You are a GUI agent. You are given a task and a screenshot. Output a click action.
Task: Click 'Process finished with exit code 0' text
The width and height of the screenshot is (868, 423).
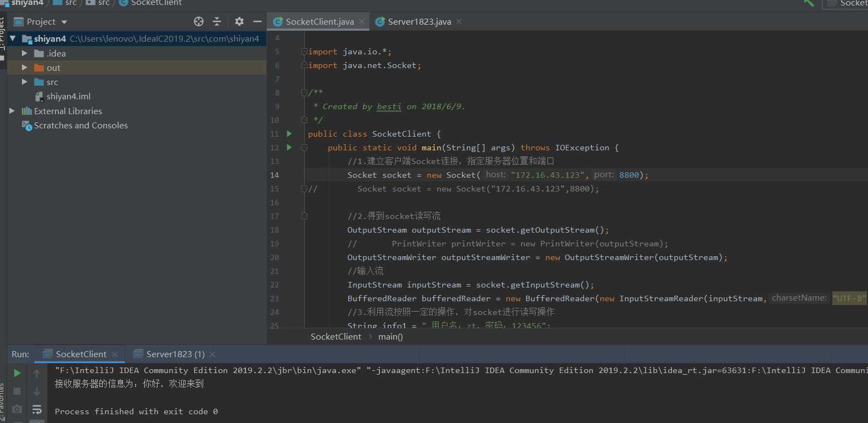tap(136, 411)
